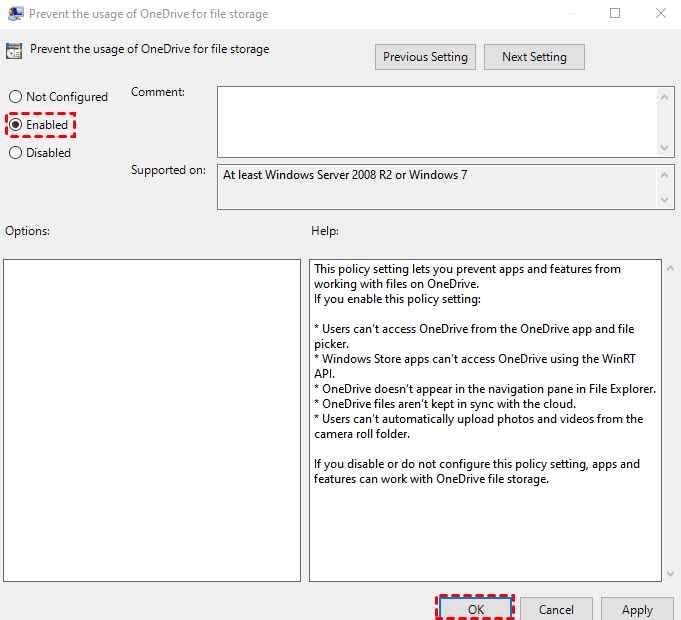Click Help pane scroll up arrow

[x=670, y=269]
